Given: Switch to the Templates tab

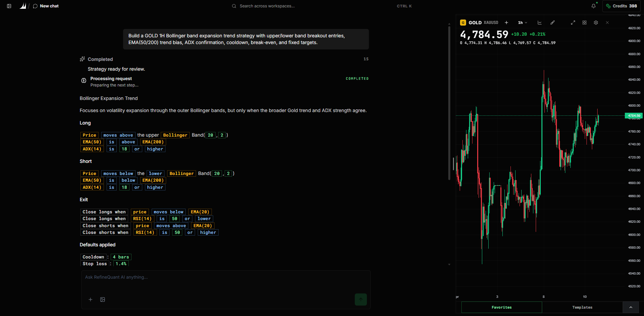Looking at the screenshot, I should [x=582, y=307].
